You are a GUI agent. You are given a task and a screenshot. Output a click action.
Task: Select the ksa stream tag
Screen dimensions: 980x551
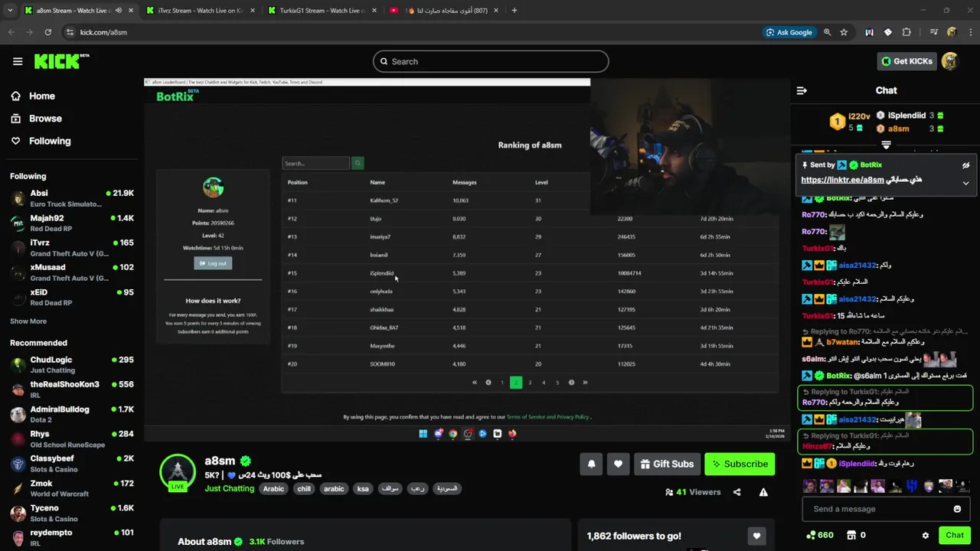pyautogui.click(x=363, y=489)
